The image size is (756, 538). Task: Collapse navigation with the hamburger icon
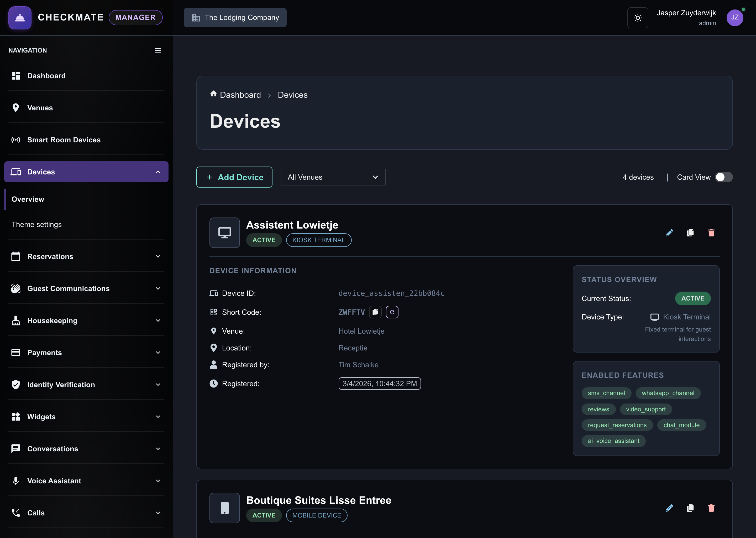tap(158, 50)
